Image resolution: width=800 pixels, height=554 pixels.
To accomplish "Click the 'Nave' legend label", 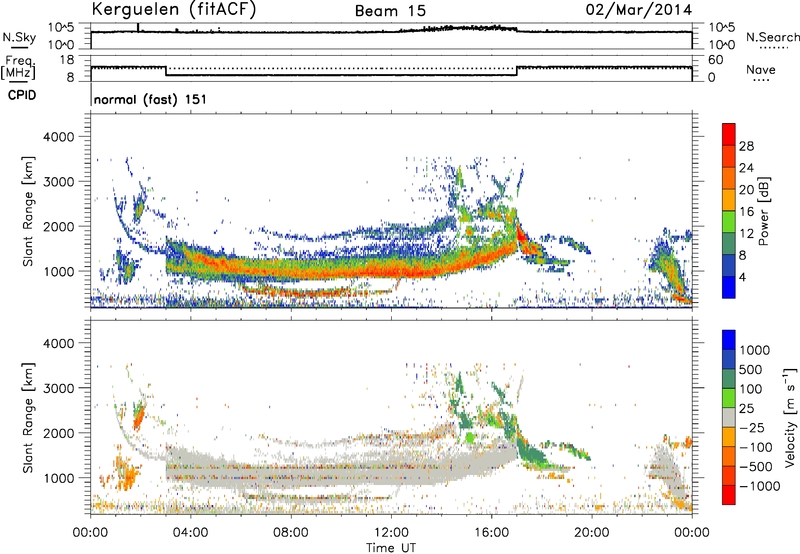I will [761, 69].
